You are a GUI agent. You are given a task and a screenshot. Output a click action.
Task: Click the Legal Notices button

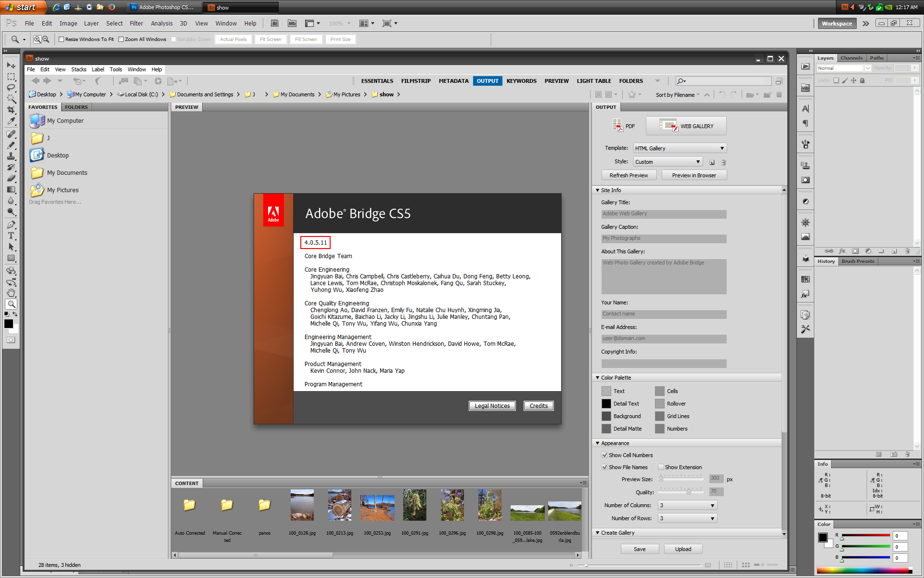(x=492, y=406)
